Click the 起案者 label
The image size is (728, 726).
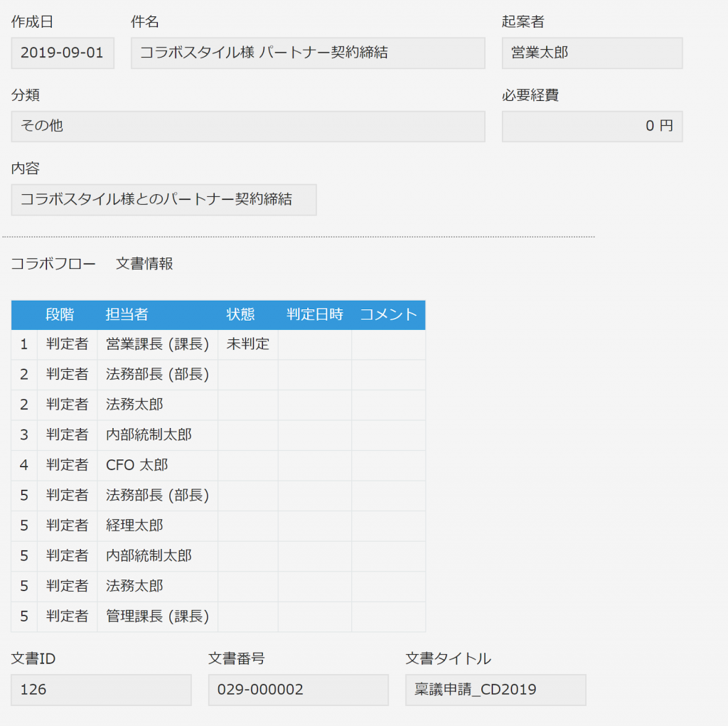pyautogui.click(x=523, y=22)
